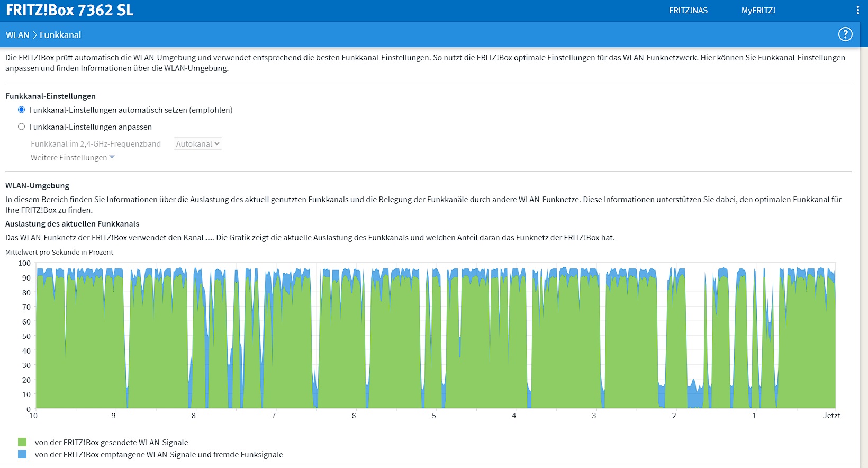Go to WLAN breadcrumb
868x468 pixels.
coord(17,35)
